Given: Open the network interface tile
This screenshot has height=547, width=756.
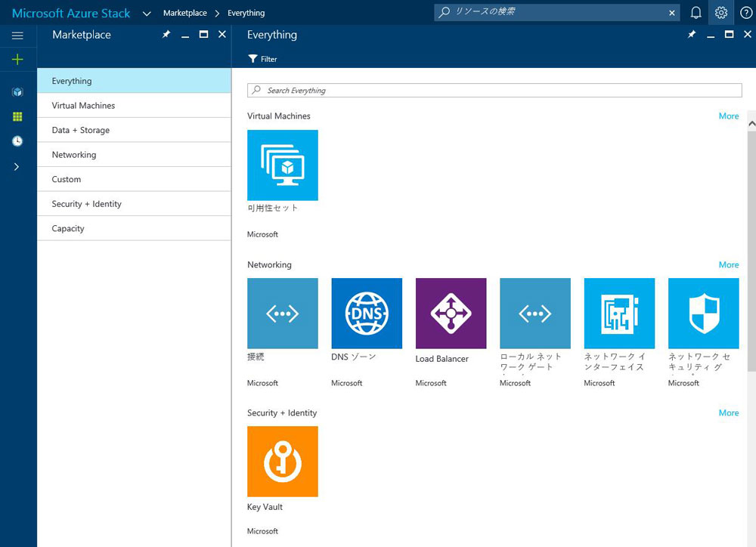Looking at the screenshot, I should pos(619,314).
